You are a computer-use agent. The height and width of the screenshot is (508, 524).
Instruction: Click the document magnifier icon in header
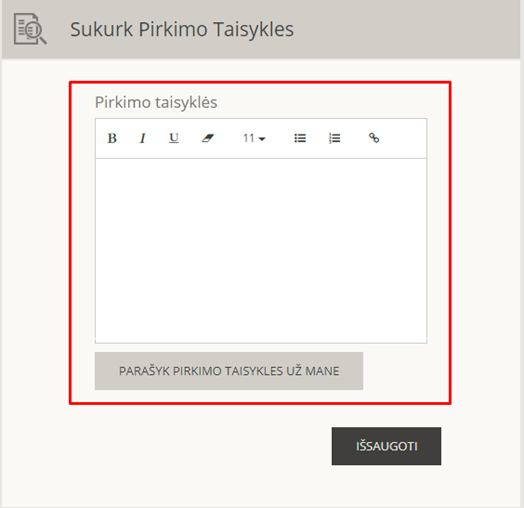(30, 29)
